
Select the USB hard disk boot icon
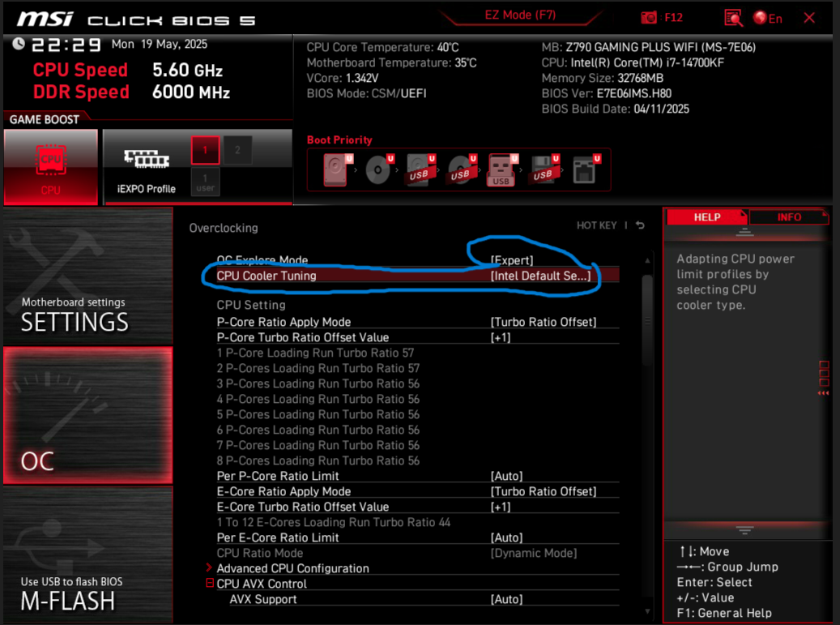tap(420, 169)
